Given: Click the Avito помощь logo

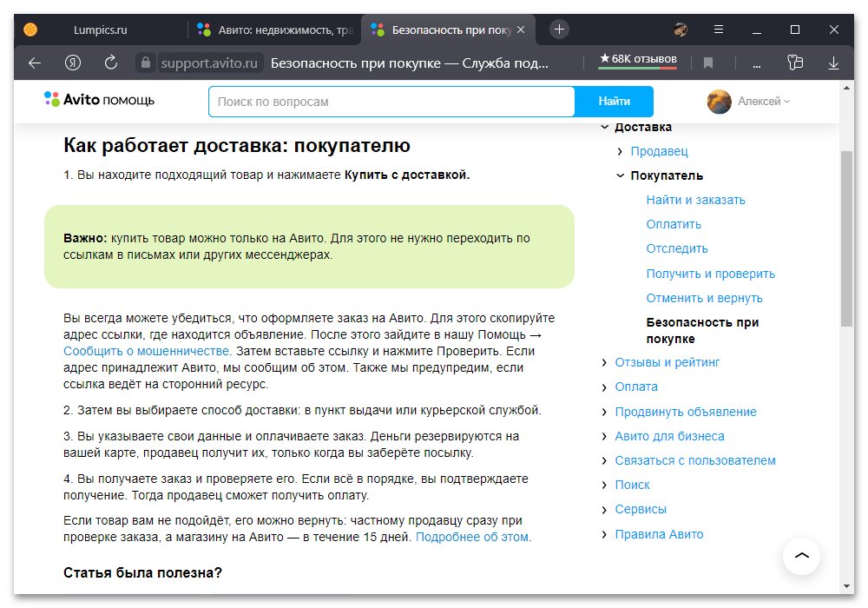Looking at the screenshot, I should click(100, 100).
